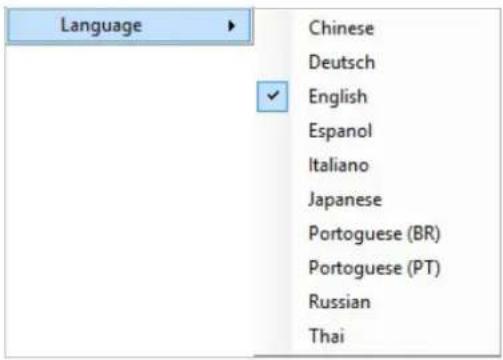
Task: Pick Italiano in the submenu
Action: (x=339, y=165)
